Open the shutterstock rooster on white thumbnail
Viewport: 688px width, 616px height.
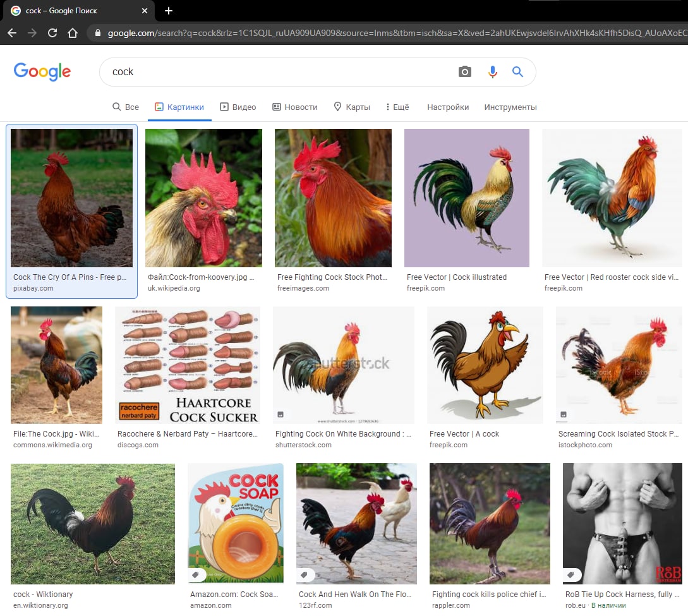point(343,365)
